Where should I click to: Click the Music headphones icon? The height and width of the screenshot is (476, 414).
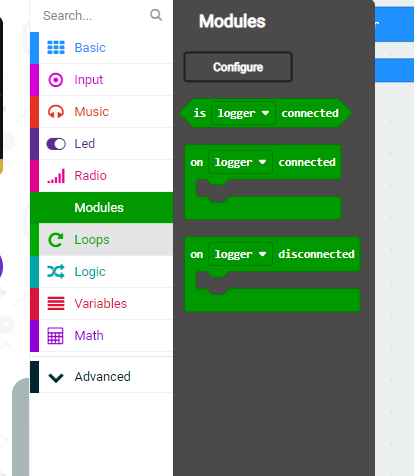coord(56,112)
